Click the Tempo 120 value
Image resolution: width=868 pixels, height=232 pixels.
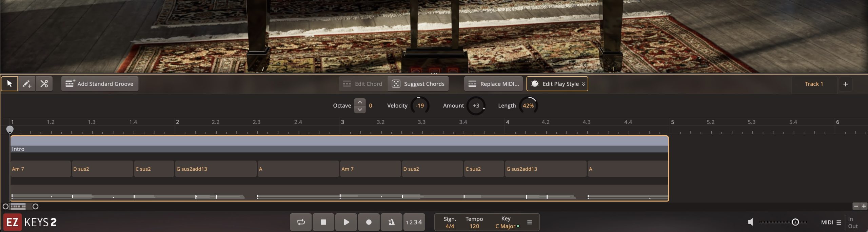474,226
